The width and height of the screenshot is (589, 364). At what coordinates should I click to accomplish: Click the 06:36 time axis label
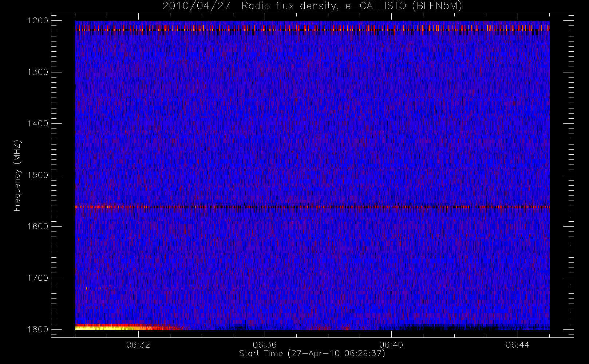(265, 345)
